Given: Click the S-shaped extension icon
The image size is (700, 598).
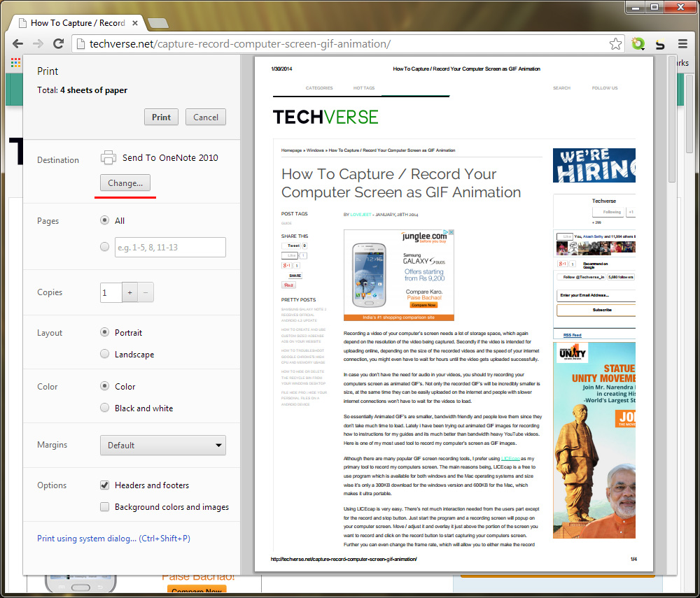Looking at the screenshot, I should pos(660,43).
